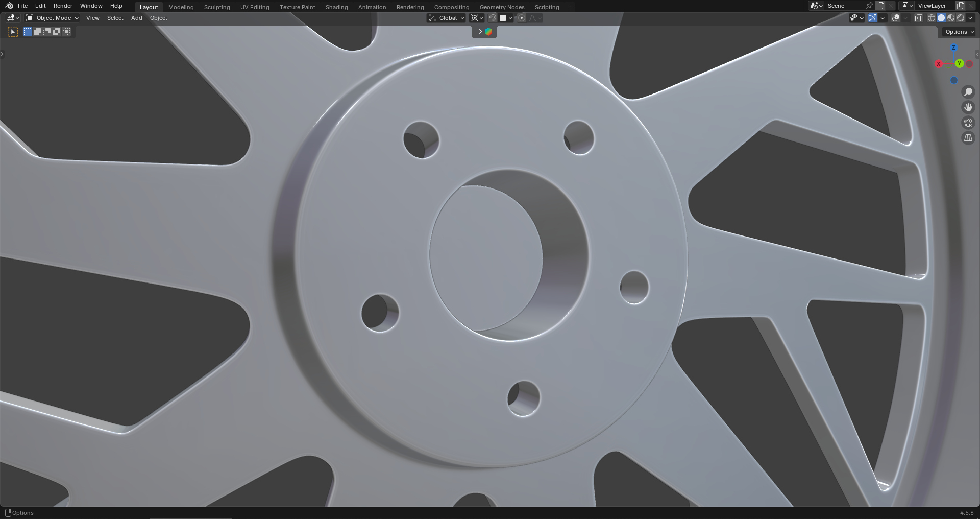Choose the Intersect Selection mode icon
The image size is (980, 519).
(66, 32)
